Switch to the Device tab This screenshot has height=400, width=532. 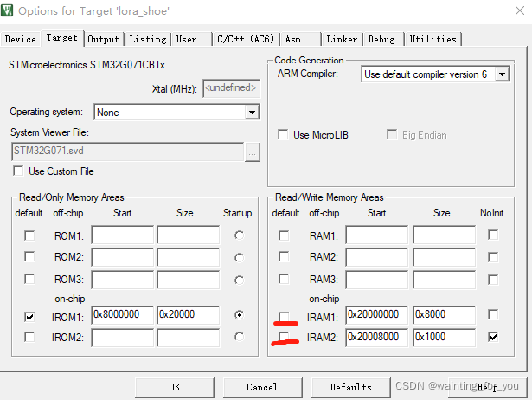[x=21, y=39]
